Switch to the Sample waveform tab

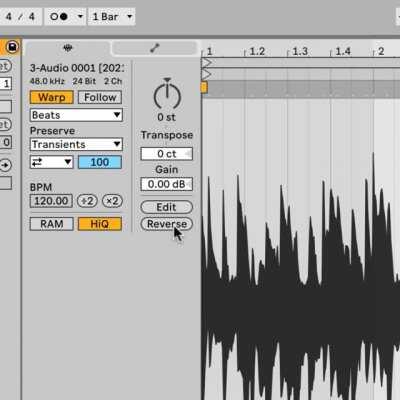(68, 48)
